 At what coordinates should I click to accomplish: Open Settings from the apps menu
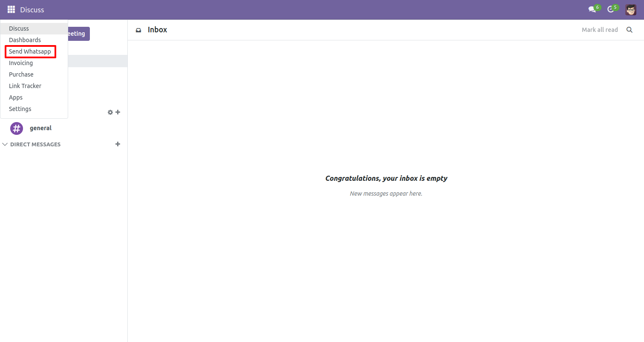[34, 109]
